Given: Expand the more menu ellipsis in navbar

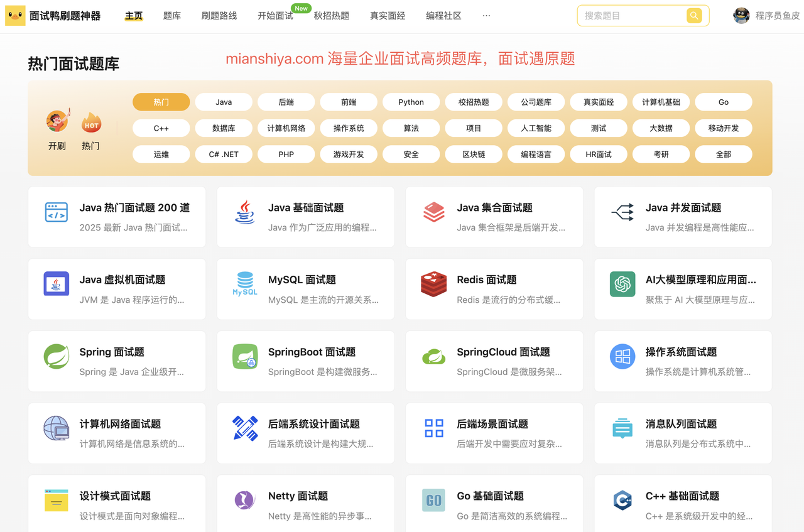Looking at the screenshot, I should coord(486,16).
